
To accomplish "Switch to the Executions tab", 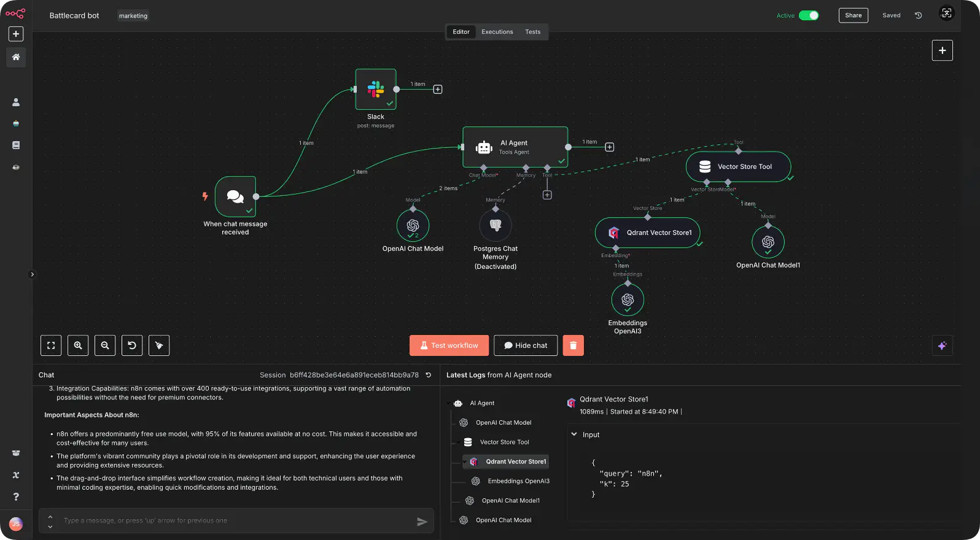I will [497, 32].
